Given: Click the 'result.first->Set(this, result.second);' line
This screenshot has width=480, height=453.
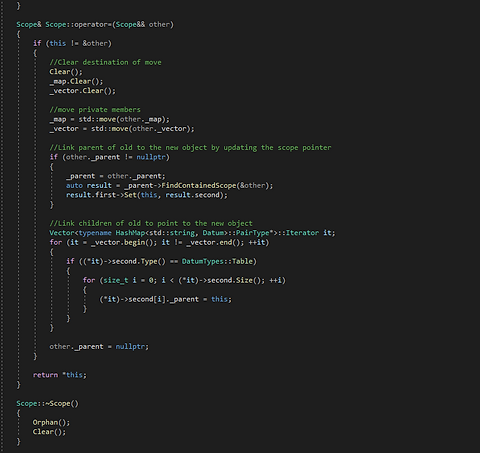Looking at the screenshot, I should tap(147, 195).
